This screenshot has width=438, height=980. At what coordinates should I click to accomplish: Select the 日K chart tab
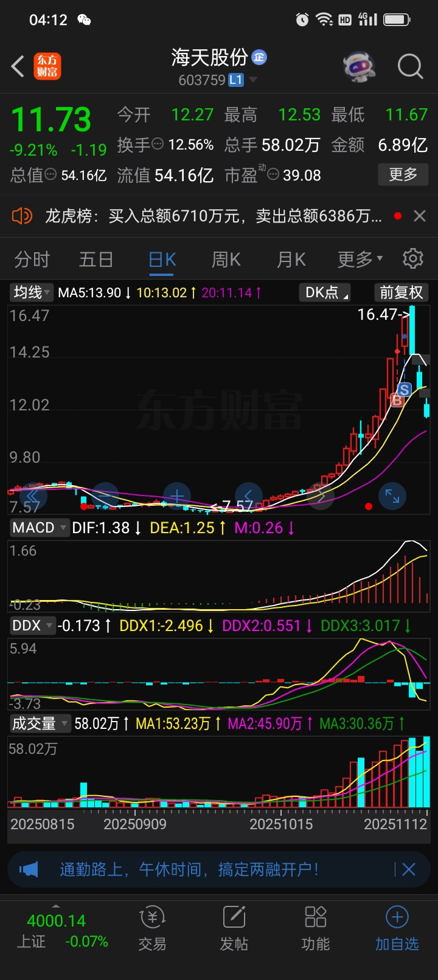click(x=162, y=260)
